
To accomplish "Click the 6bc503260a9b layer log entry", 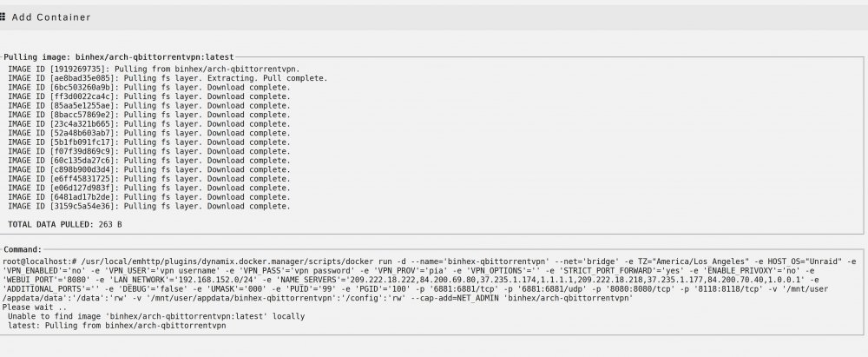I will 149,88.
